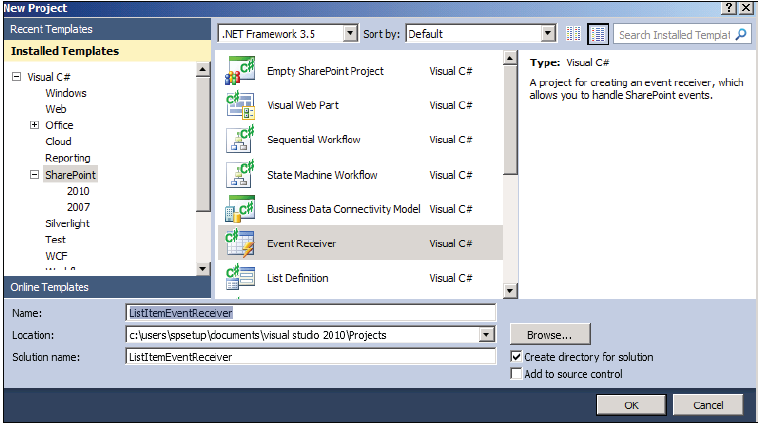
Task: Click the Event Receiver template icon
Action: point(240,243)
